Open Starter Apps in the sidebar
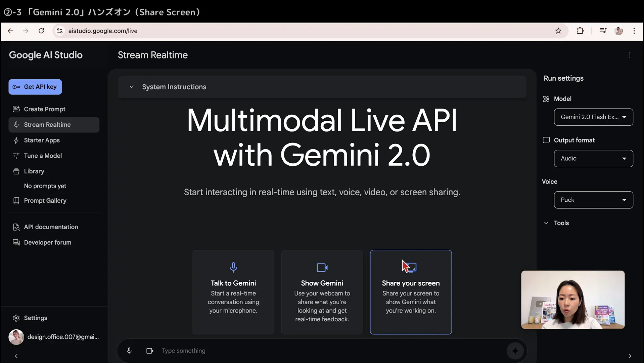Viewport: 644px width, 363px height. tap(54, 140)
